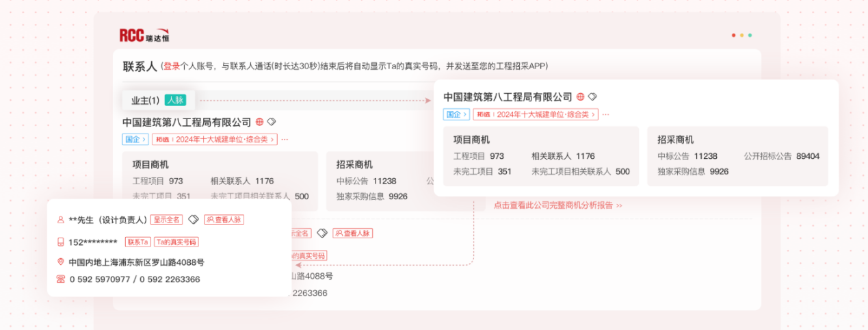Click 查看人脉 button in the background panel
868x330 pixels.
click(353, 233)
